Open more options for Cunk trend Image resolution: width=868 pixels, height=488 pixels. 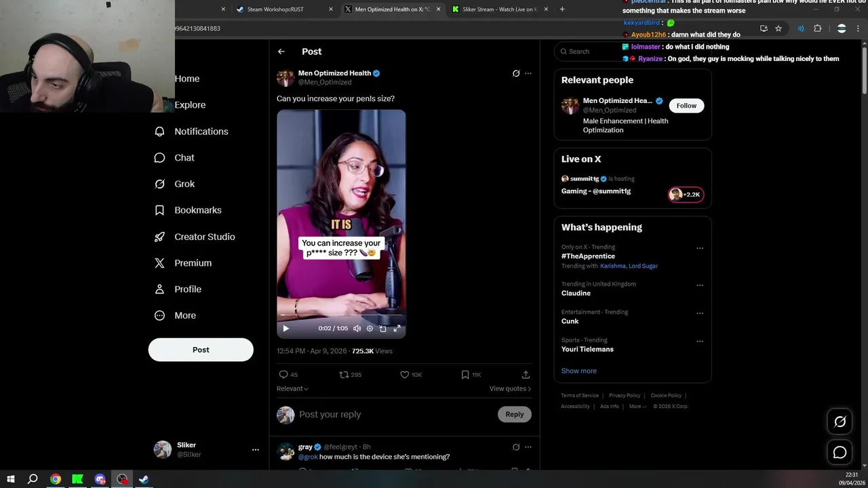(700, 313)
